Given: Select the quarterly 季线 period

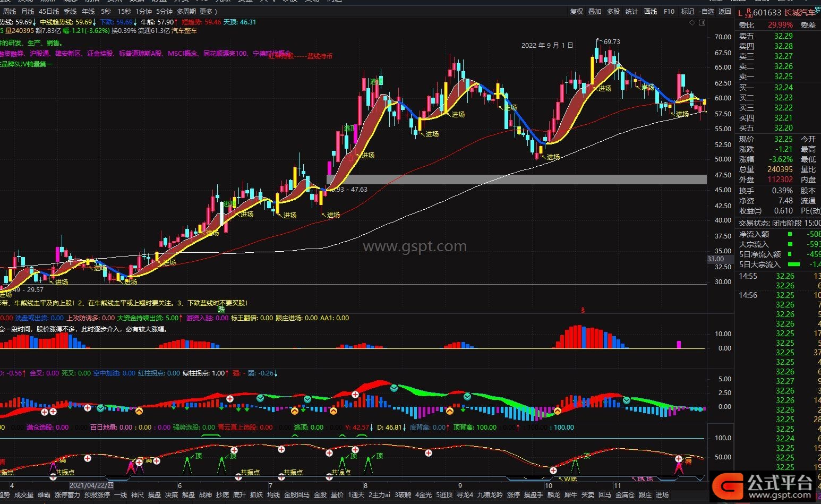Looking at the screenshot, I should [70, 11].
